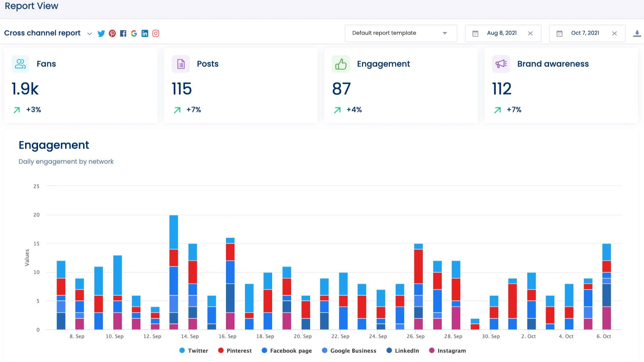644x362 pixels.
Task: Toggle the LinkedIn series in the chart legend
Action: point(402,350)
